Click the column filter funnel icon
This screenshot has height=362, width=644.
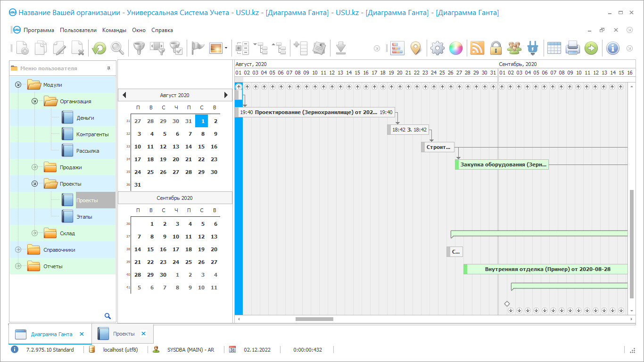(x=157, y=48)
